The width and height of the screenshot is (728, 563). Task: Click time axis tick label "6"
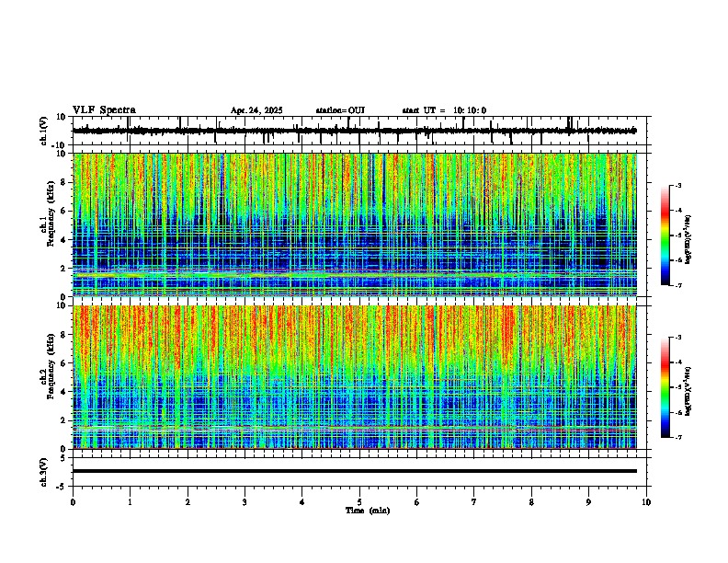[416, 502]
